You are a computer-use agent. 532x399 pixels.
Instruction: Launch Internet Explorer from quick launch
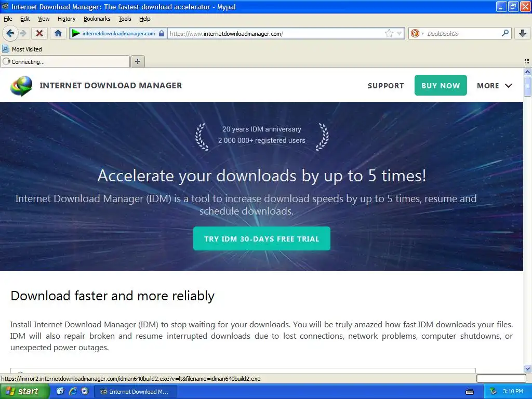click(73, 391)
